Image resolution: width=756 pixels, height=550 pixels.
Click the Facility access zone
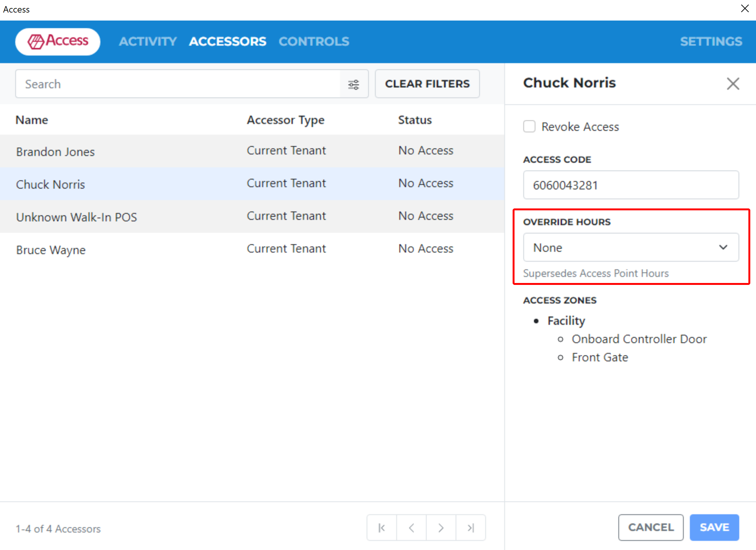point(566,321)
